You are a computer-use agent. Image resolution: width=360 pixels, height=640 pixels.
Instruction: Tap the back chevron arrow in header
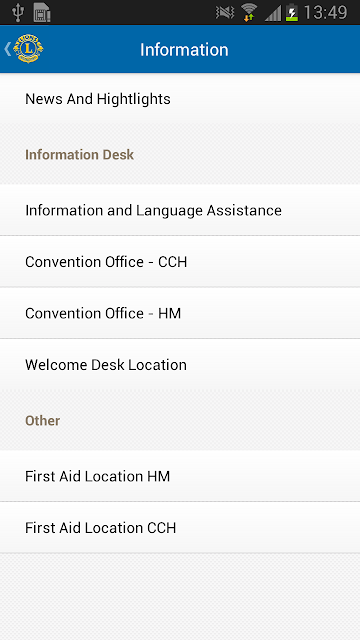coord(7,49)
